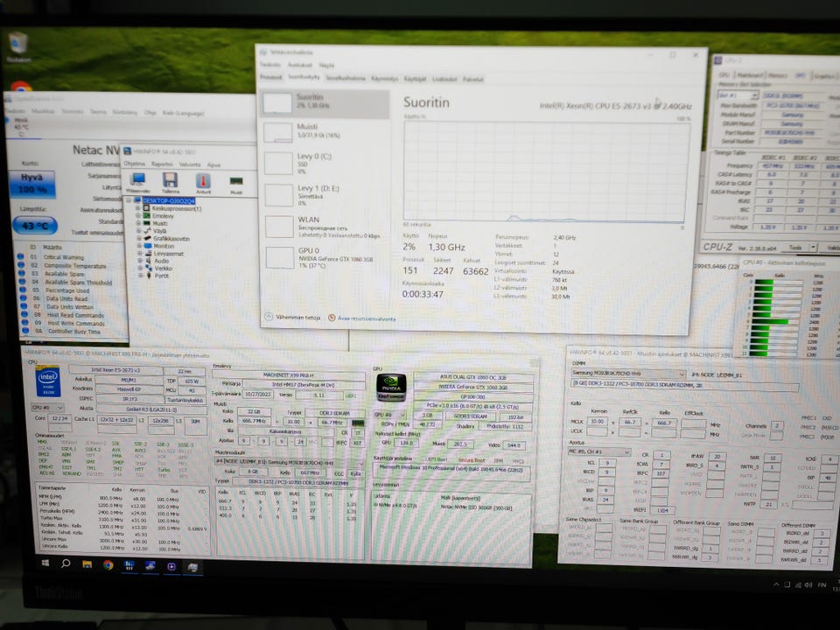Open Task Manager Käynnistys tab
The image size is (840, 630).
[385, 79]
